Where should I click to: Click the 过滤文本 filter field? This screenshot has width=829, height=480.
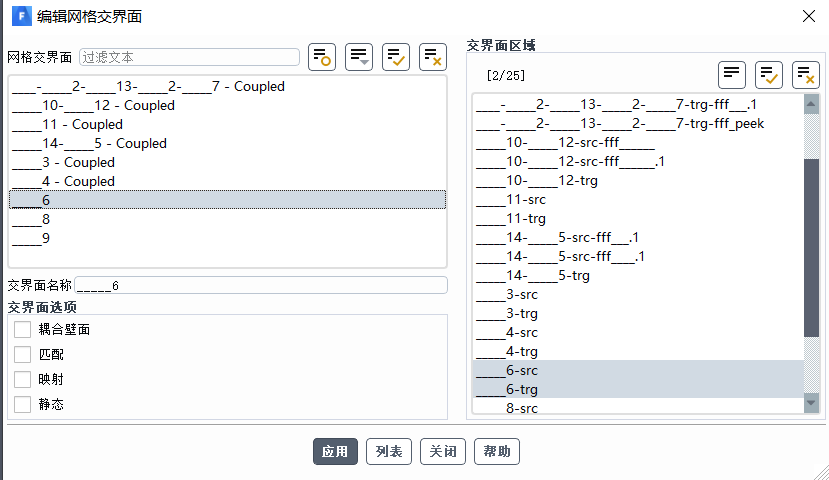point(188,57)
